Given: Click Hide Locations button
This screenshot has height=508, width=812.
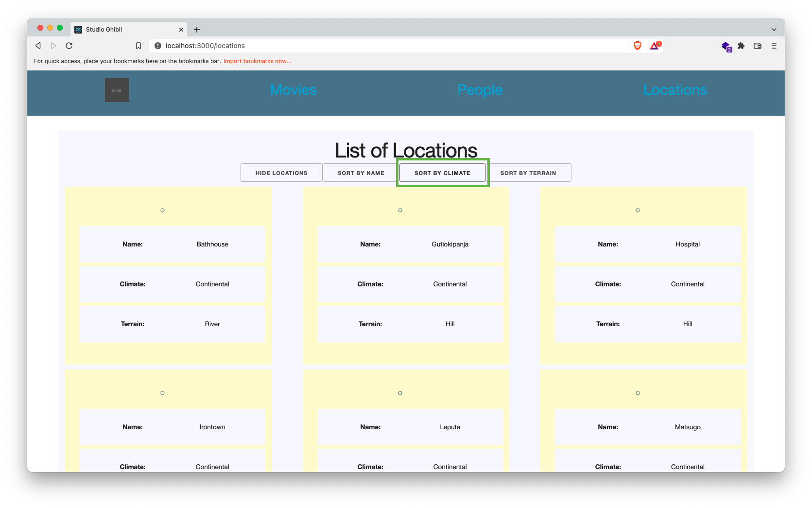Looking at the screenshot, I should (281, 173).
